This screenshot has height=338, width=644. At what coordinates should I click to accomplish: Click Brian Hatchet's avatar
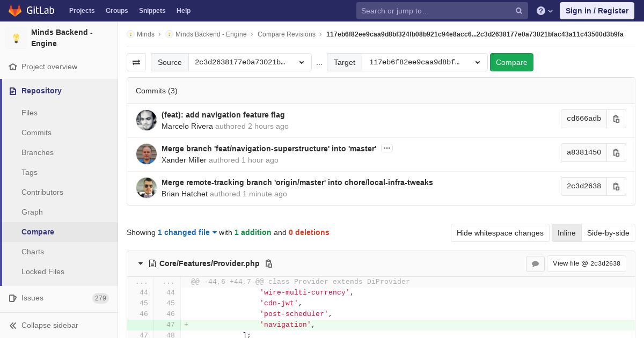[147, 188]
